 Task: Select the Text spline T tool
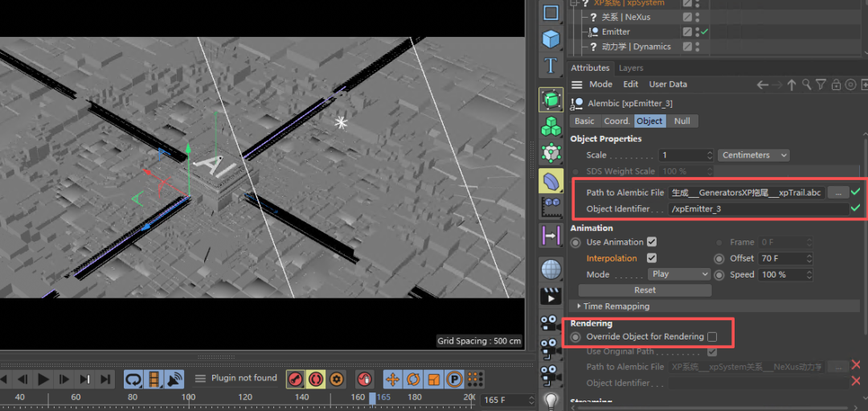[x=551, y=66]
